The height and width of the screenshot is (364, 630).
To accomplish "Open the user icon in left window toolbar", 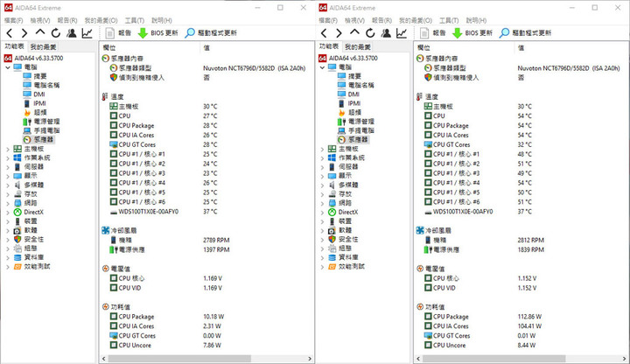I will [72, 33].
